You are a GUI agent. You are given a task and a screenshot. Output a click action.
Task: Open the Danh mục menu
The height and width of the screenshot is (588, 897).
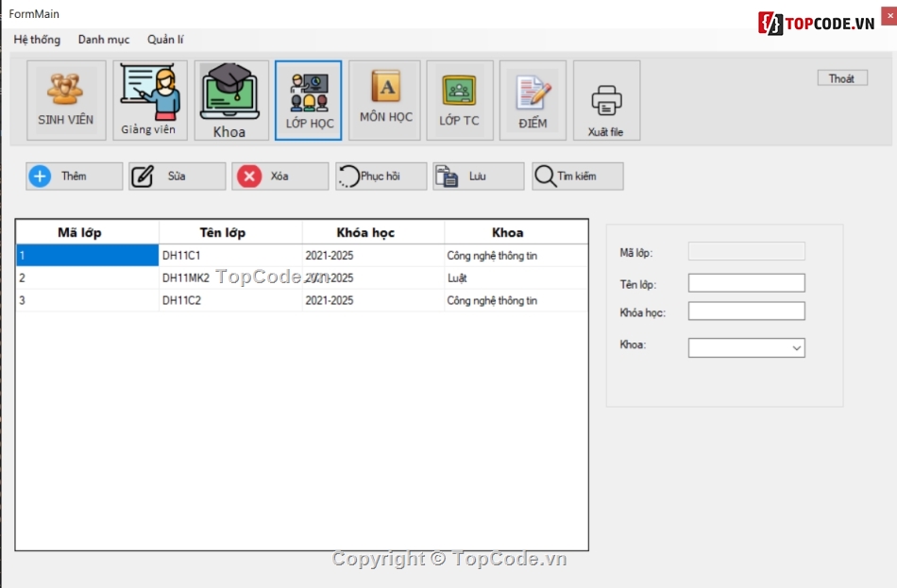point(104,40)
